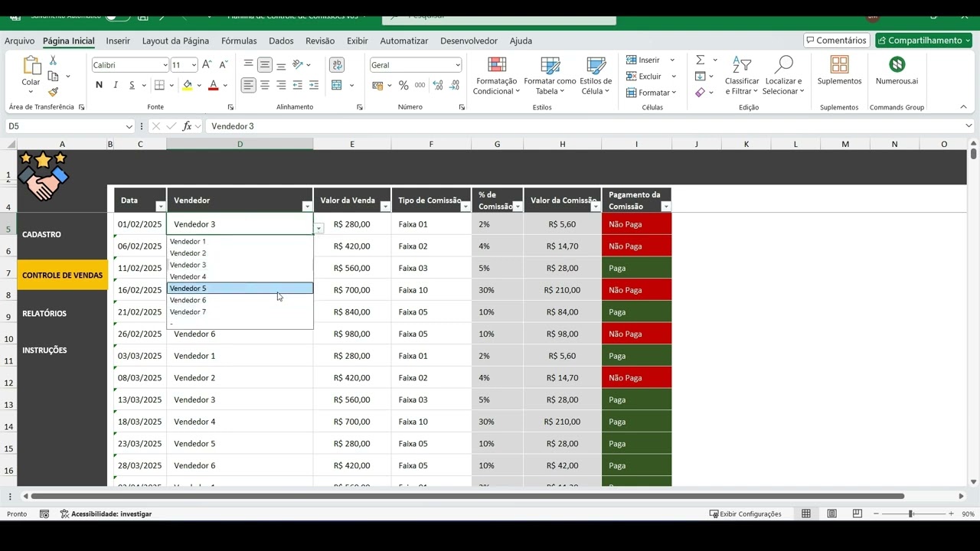Click the AutoSum sigma icon
This screenshot has width=980, height=551.
pyautogui.click(x=700, y=60)
